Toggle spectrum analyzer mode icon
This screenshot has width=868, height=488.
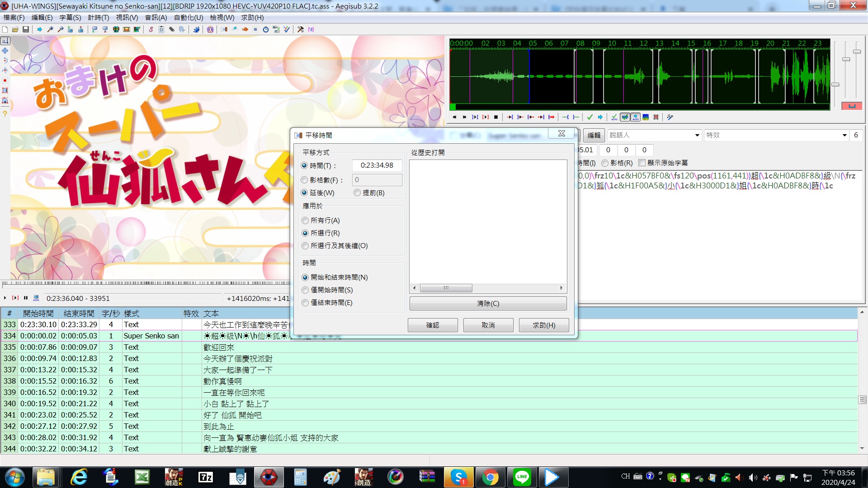[x=646, y=117]
